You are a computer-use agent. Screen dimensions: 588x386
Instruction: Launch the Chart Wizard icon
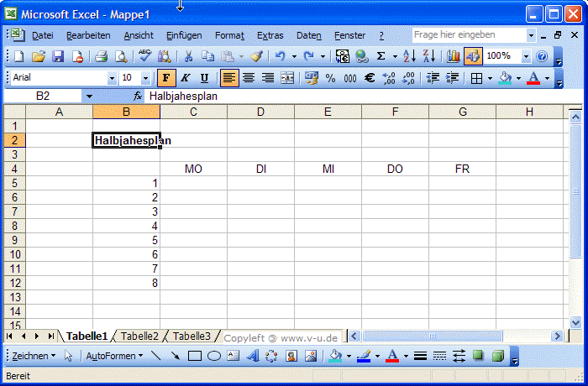click(x=454, y=56)
